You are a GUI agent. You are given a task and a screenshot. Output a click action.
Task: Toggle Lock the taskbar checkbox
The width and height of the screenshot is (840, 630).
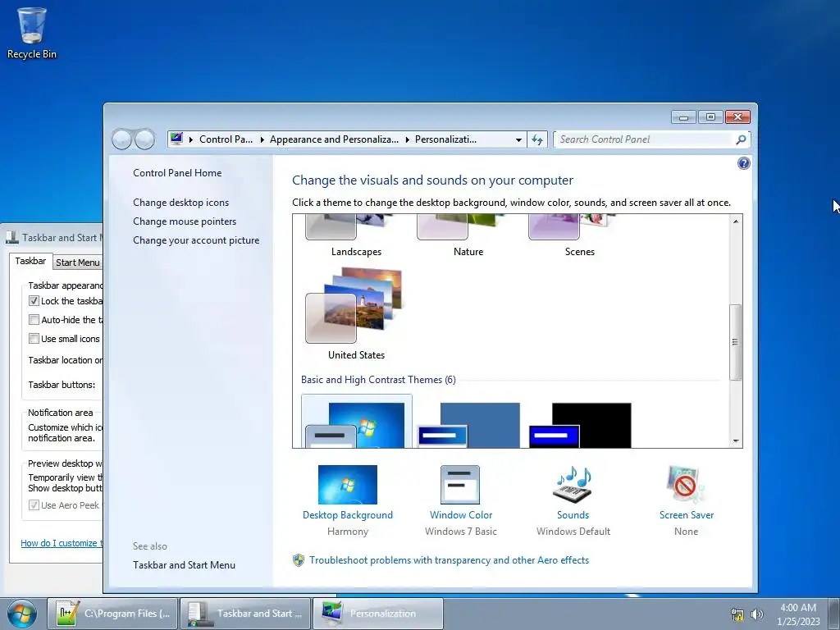point(34,301)
